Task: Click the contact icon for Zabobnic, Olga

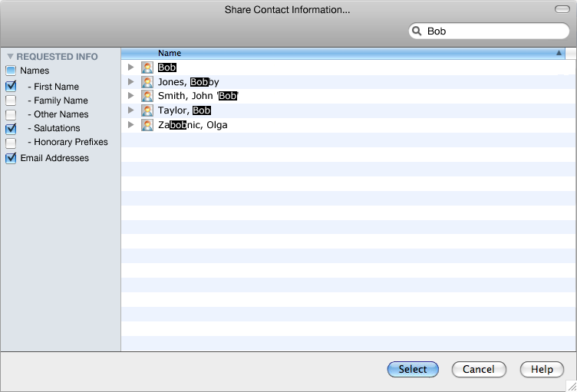Action: (147, 125)
